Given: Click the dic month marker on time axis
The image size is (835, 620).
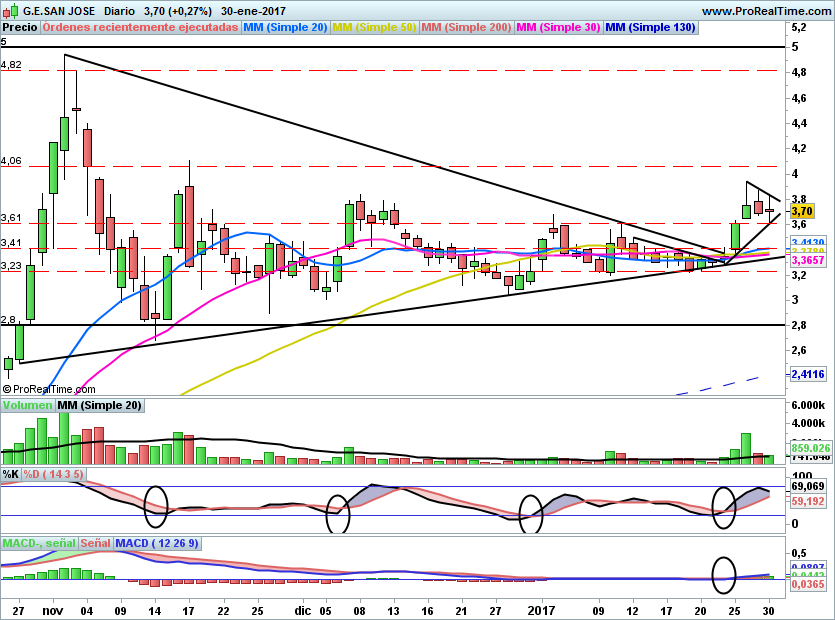Looking at the screenshot, I should click(x=302, y=610).
